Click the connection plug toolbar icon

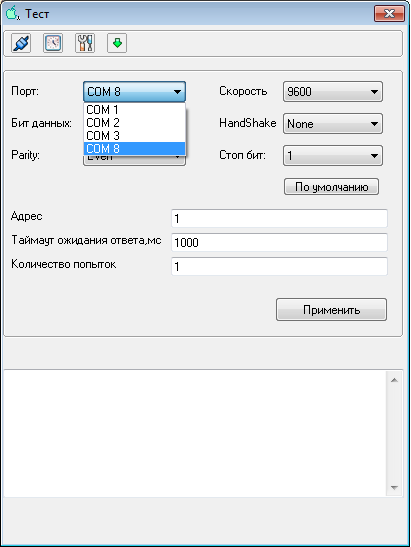[x=21, y=43]
